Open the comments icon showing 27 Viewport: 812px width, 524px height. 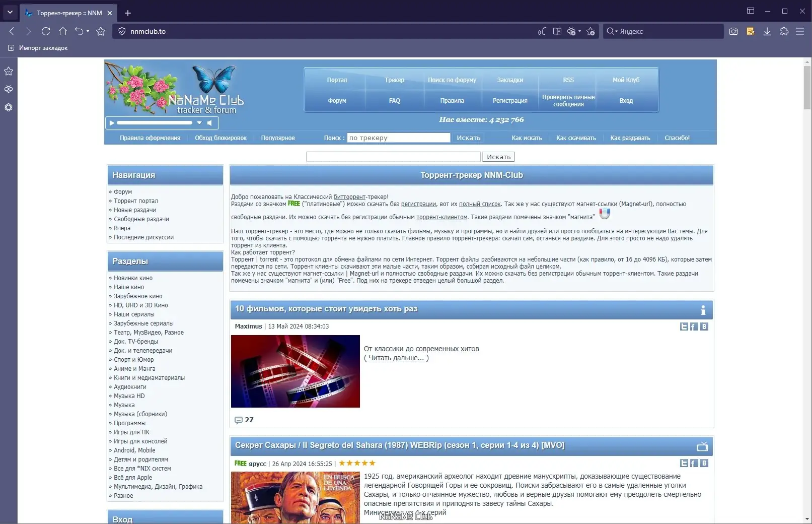click(x=239, y=420)
